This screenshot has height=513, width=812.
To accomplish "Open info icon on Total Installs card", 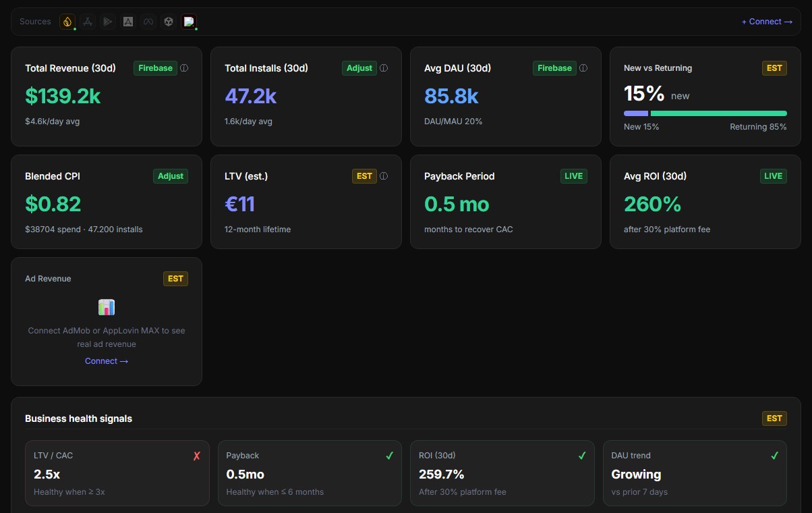I will (x=384, y=68).
